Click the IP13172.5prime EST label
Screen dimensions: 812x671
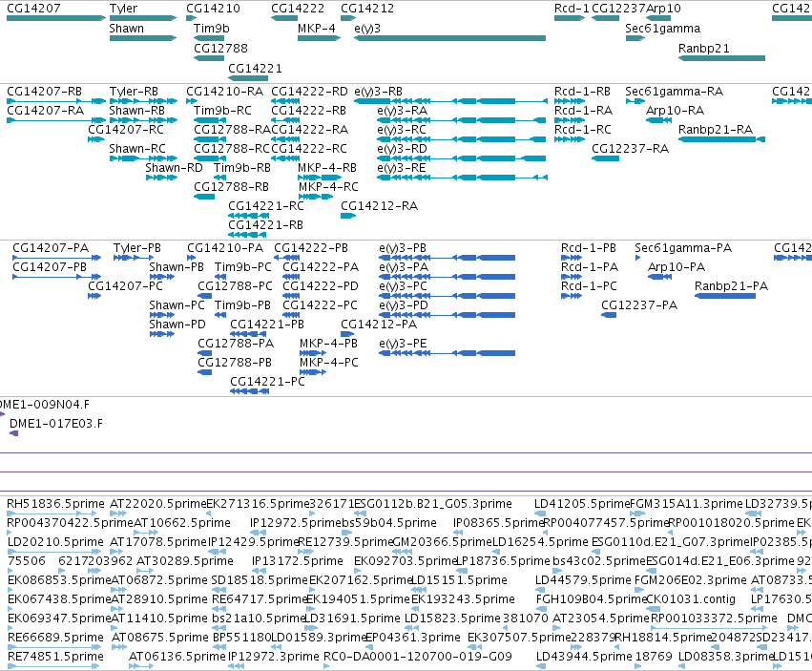pos(298,561)
